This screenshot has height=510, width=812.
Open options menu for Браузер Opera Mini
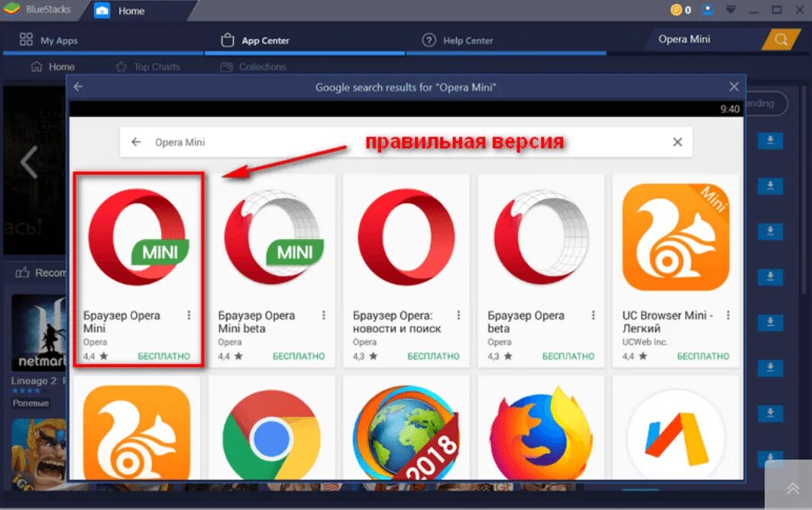click(189, 315)
